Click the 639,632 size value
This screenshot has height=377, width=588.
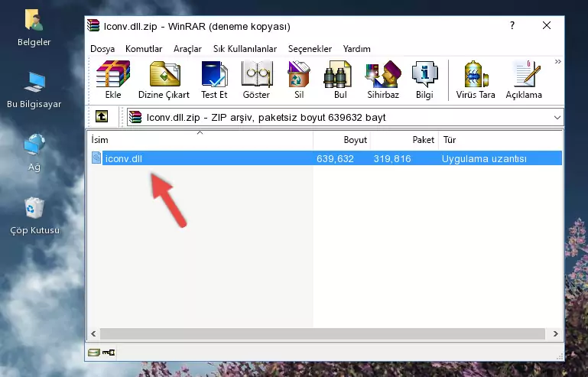click(335, 159)
